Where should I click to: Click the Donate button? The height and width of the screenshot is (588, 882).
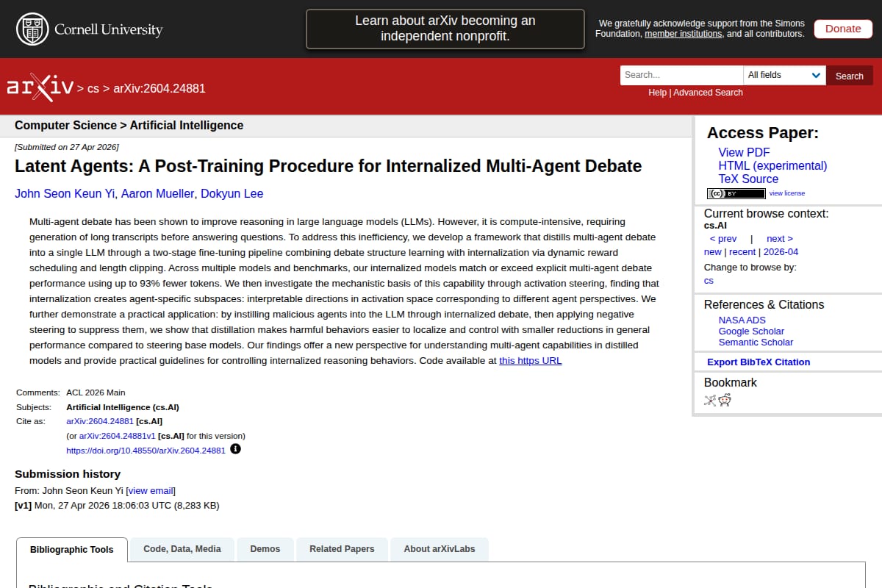[843, 29]
